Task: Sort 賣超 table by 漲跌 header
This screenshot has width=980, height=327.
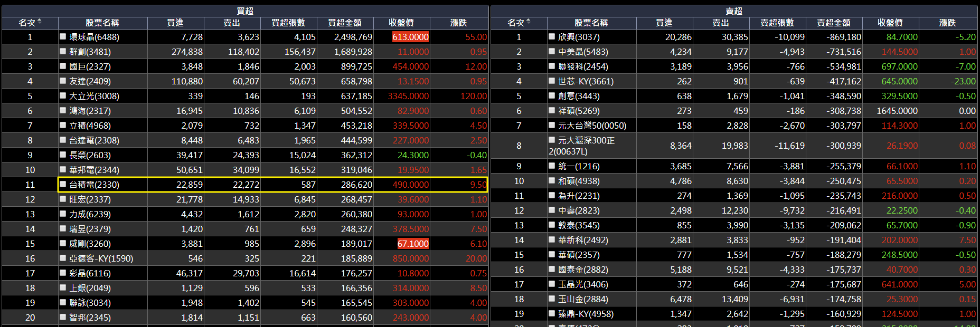Action: [947, 23]
